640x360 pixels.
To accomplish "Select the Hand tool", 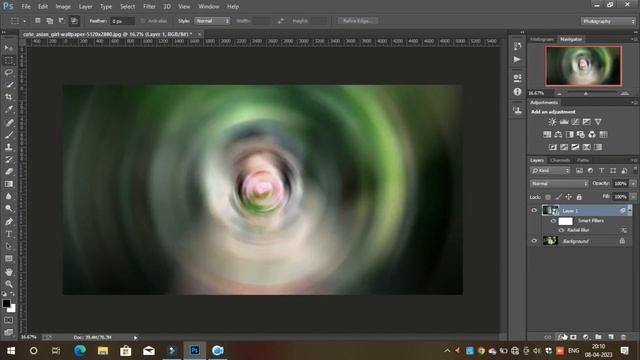I will point(9,272).
